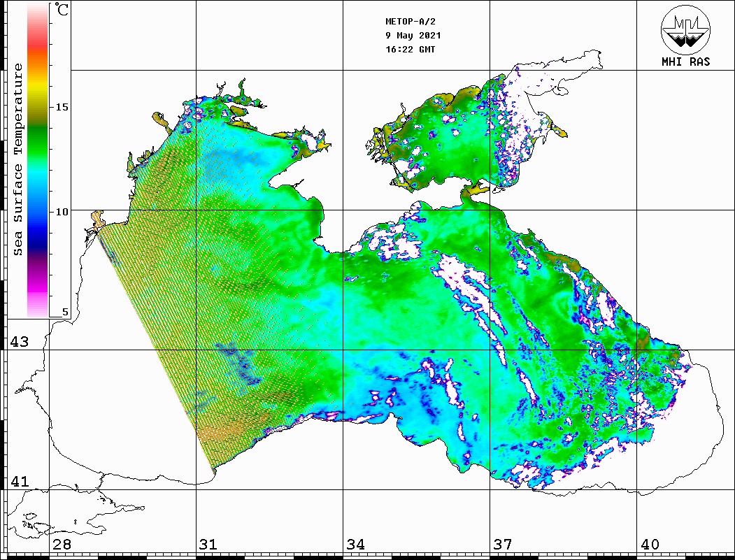The image size is (735, 560).
Task: Click the legend value "5"
Action: (65, 312)
